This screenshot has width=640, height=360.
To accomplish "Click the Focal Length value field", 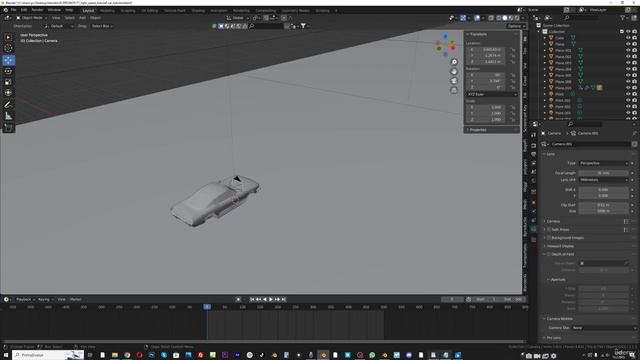I will point(603,173).
